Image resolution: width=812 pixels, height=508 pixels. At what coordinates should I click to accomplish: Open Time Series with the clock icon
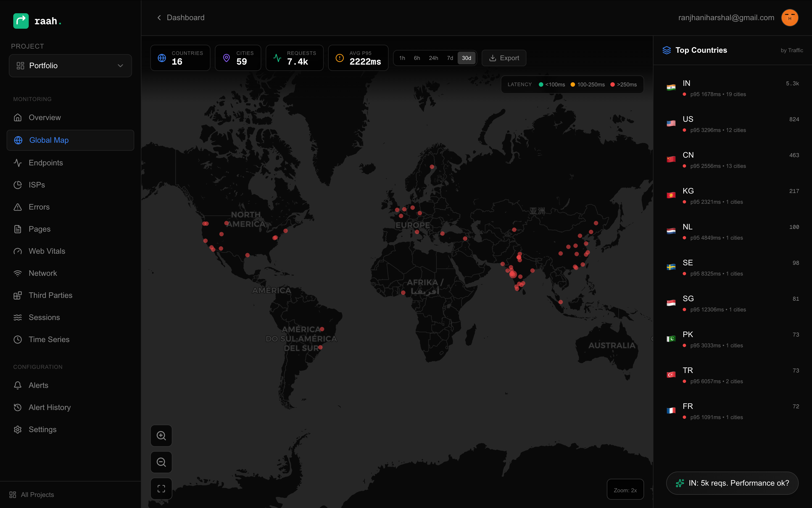[x=18, y=339]
